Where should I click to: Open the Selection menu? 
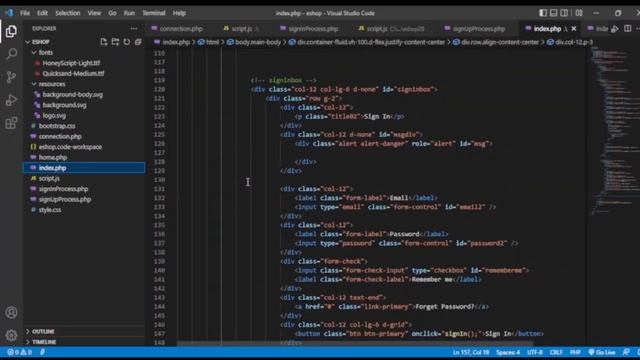(68, 13)
